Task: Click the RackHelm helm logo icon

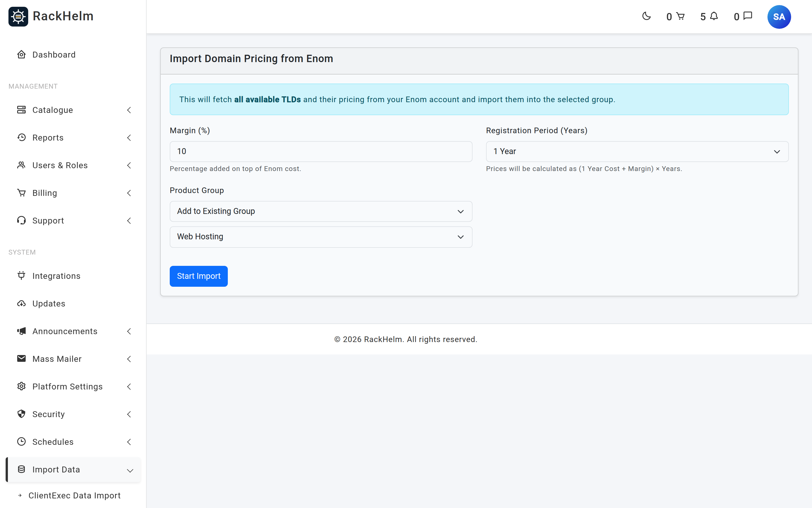Action: (x=18, y=16)
